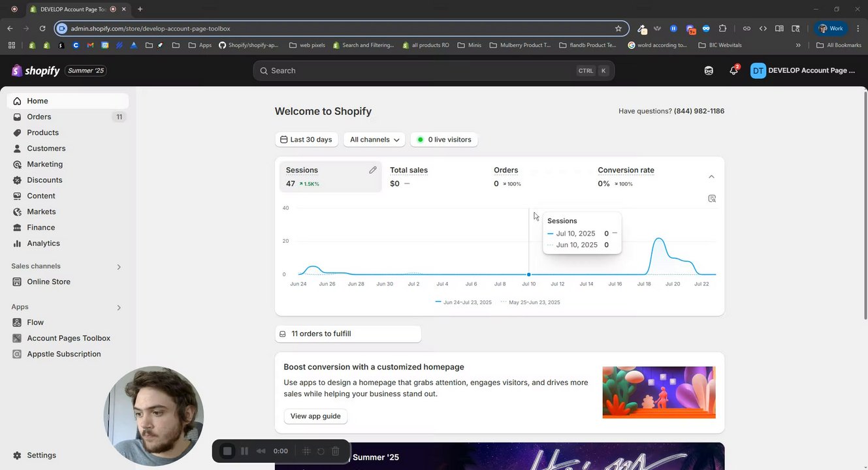Open the browser apps grid icon
The width and height of the screenshot is (868, 470).
11,45
